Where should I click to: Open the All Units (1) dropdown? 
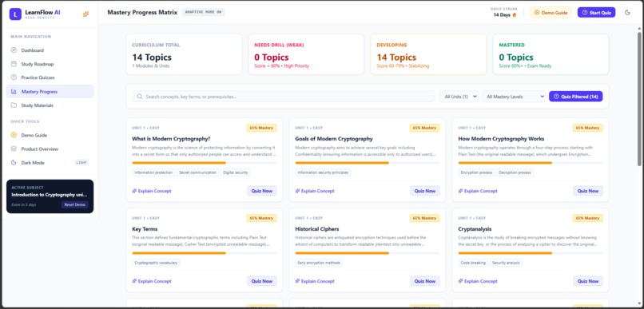click(459, 97)
